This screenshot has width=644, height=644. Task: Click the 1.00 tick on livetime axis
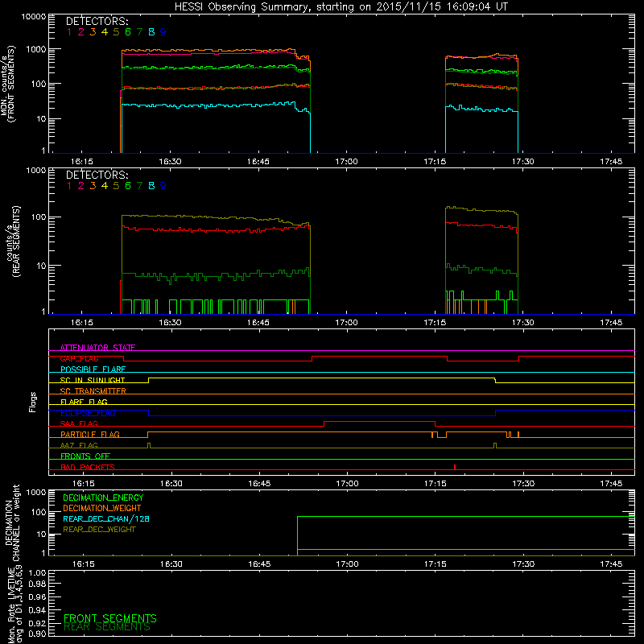pos(37,573)
